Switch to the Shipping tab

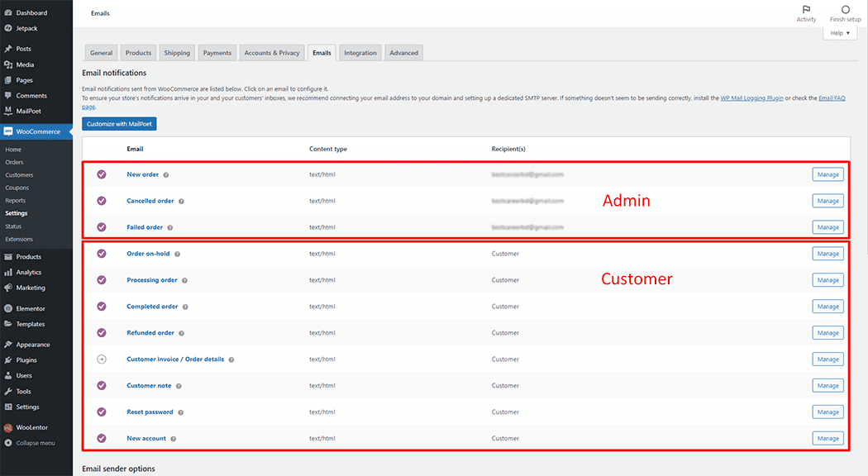point(177,53)
